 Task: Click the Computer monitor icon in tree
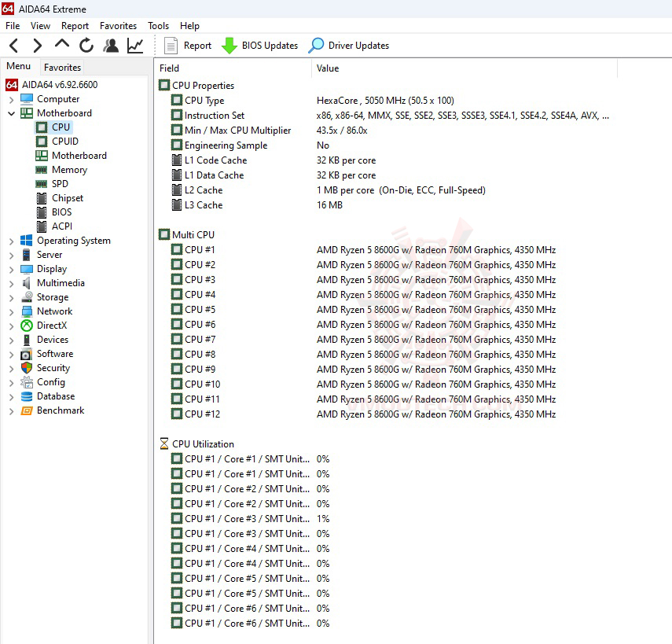point(27,99)
